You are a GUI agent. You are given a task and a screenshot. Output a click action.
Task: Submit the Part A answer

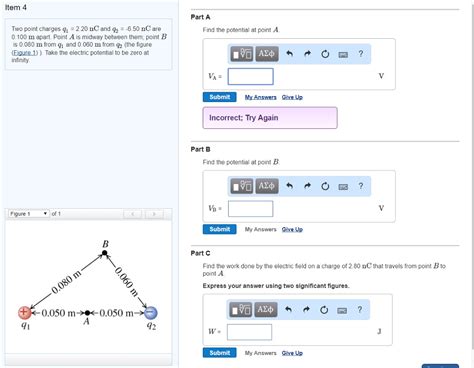tap(220, 97)
